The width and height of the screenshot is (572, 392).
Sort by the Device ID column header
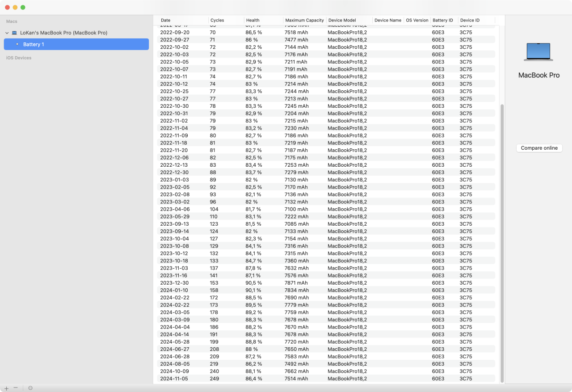[477, 20]
